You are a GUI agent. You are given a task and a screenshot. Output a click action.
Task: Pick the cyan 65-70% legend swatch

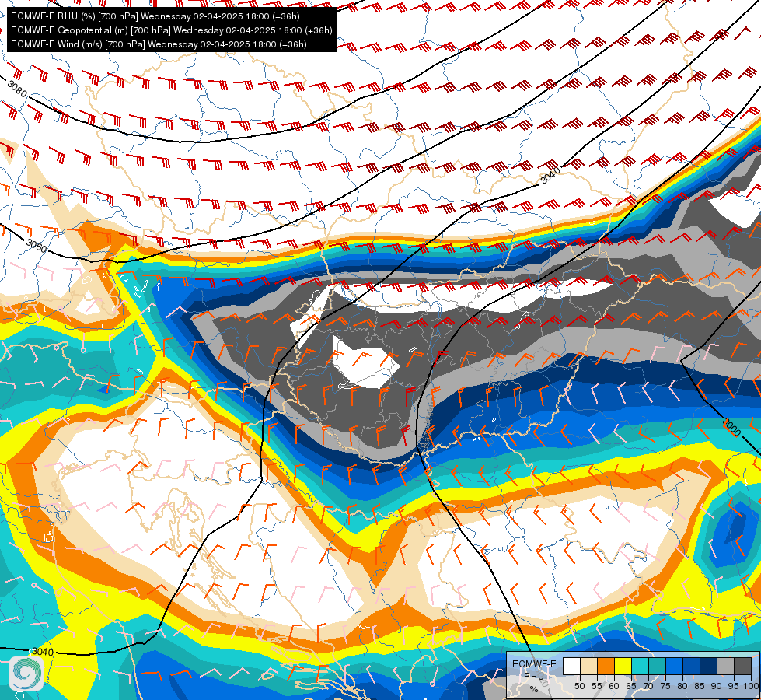(x=641, y=666)
